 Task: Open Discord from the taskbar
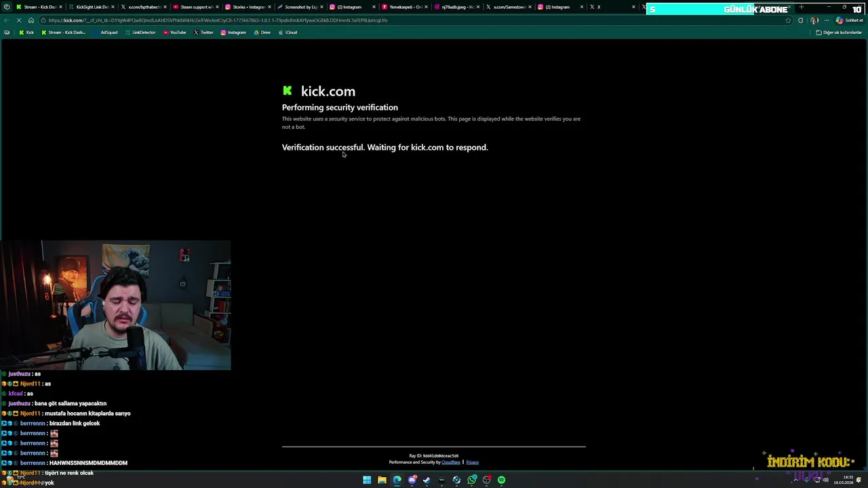(x=412, y=480)
